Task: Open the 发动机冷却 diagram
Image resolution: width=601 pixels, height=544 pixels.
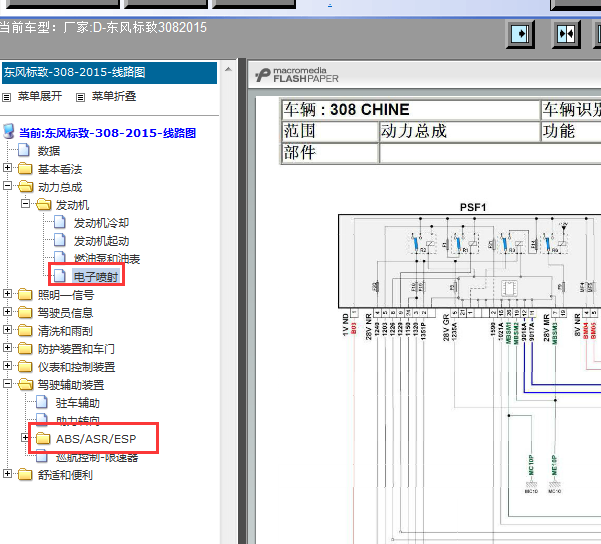Action: (x=101, y=223)
